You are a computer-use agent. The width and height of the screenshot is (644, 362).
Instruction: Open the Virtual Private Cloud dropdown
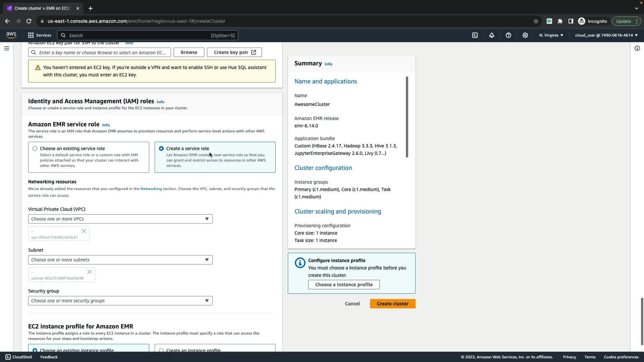pyautogui.click(x=120, y=219)
